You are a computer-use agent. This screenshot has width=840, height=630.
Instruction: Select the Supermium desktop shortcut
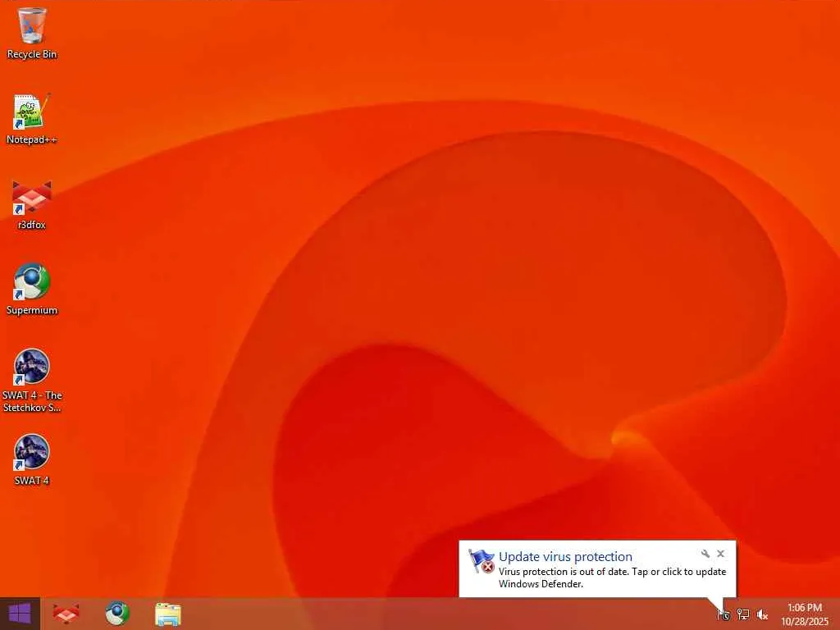click(32, 290)
